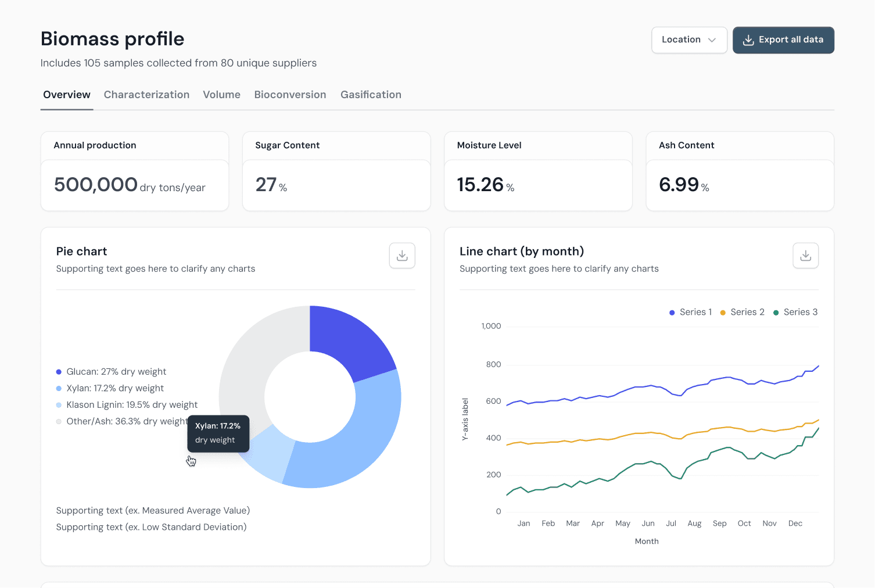Image resolution: width=875 pixels, height=588 pixels.
Task: Click the pie chart download icon
Action: (x=402, y=256)
